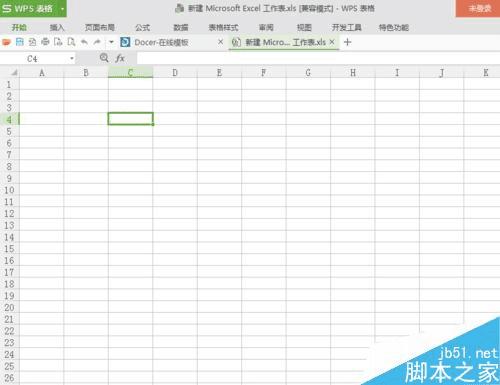Open the 表格样式 ribbon tab
The height and width of the screenshot is (385, 500).
pos(223,27)
